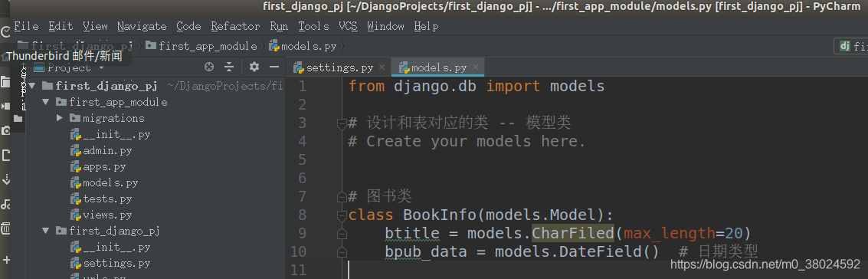
Task: Click the Python icon on models.py tab
Action: (404, 67)
